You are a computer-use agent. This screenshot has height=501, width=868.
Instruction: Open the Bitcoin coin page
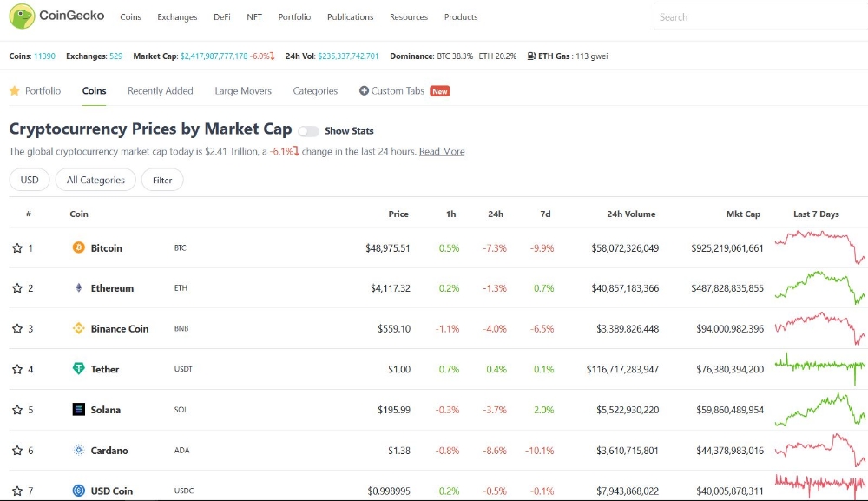coord(106,248)
